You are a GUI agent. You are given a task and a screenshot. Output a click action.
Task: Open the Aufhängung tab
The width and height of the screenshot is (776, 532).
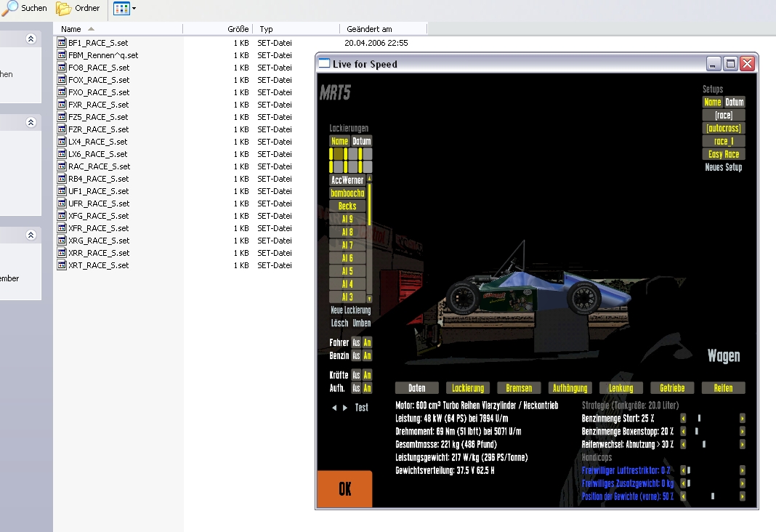click(x=570, y=388)
